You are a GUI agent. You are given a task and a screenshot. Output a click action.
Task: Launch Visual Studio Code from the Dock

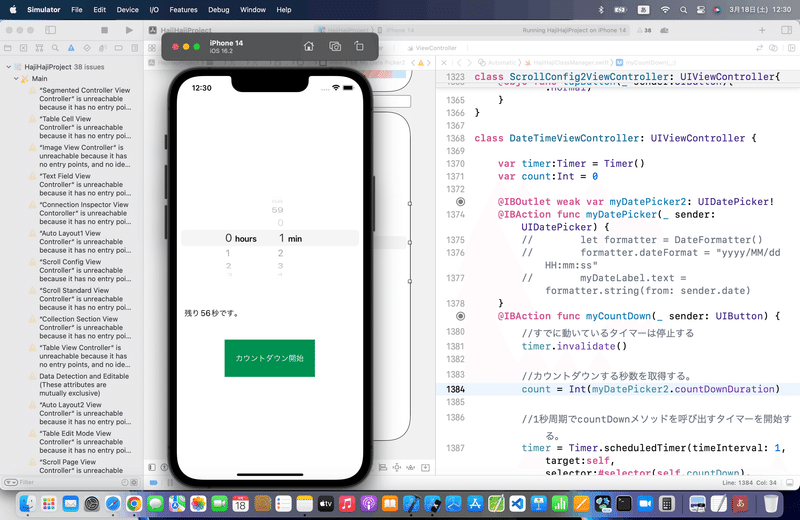tap(517, 504)
